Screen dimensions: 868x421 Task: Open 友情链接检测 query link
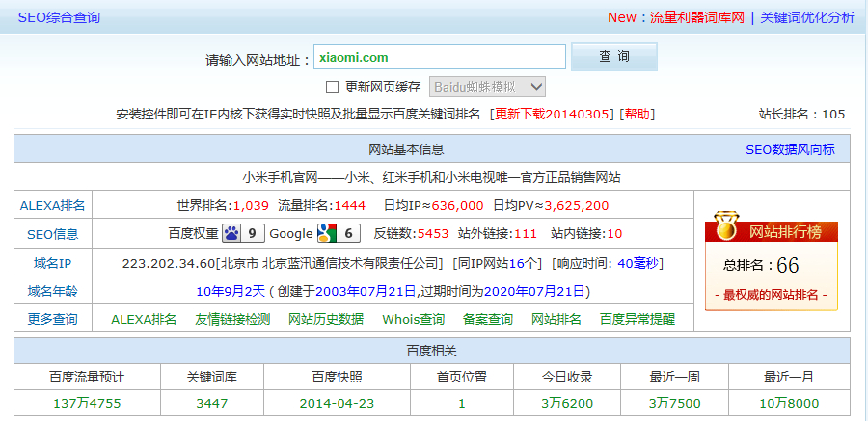coord(232,319)
